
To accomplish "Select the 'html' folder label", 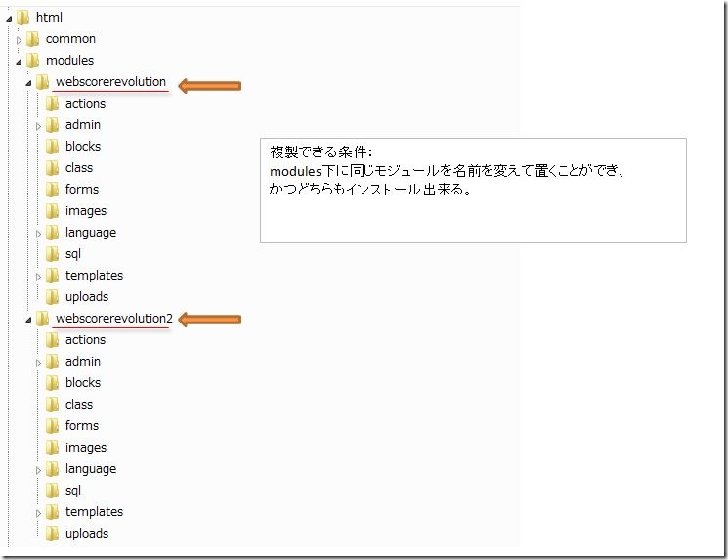I will (49, 18).
